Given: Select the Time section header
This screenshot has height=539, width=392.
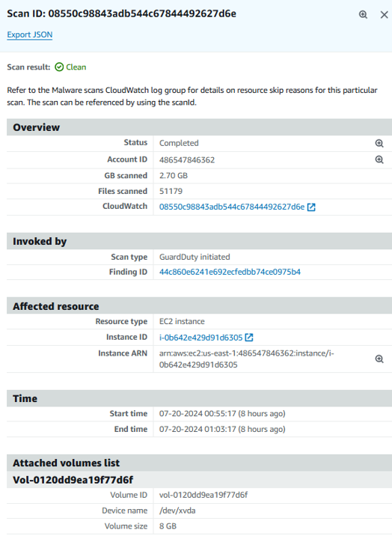Looking at the screenshot, I should pos(199,398).
